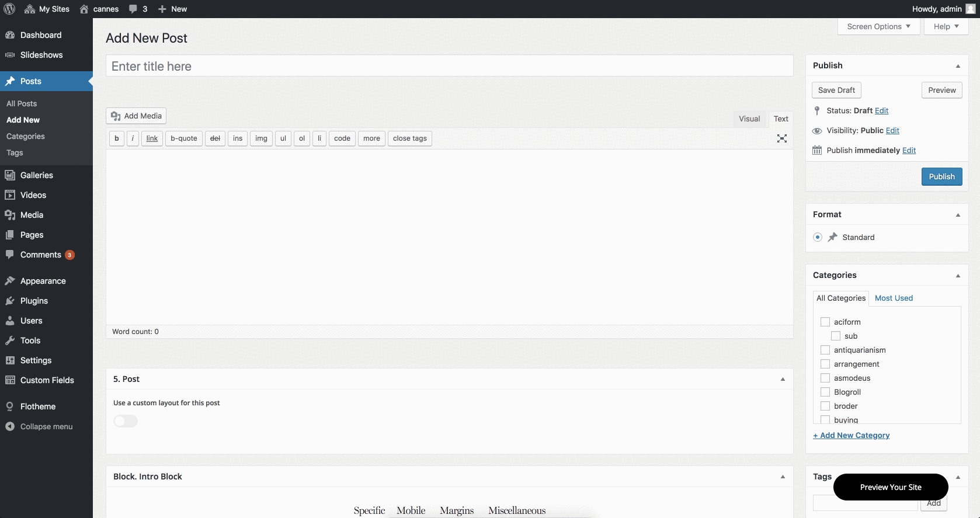Collapse the admin sidebar menu

[46, 426]
